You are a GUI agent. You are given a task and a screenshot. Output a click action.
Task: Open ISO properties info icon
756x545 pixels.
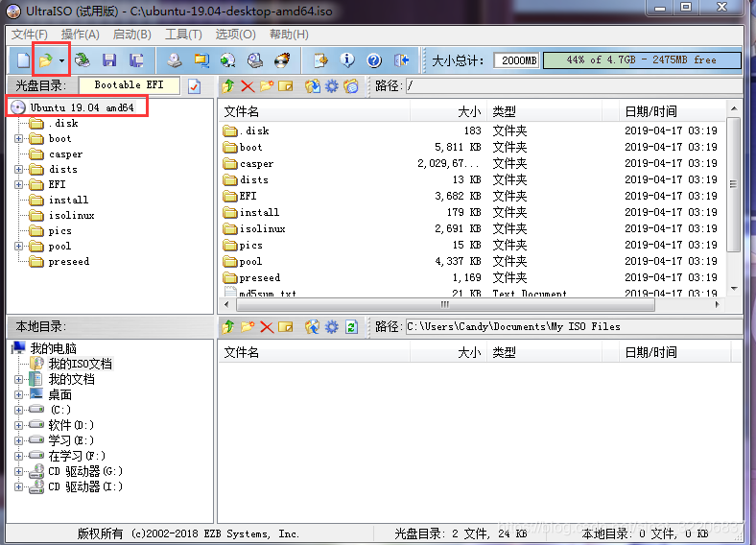tap(347, 60)
